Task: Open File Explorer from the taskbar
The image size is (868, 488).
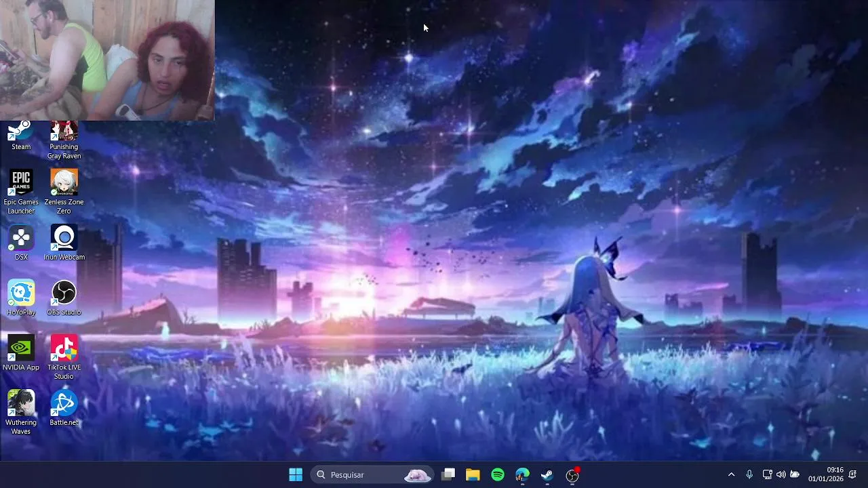Action: pyautogui.click(x=473, y=474)
